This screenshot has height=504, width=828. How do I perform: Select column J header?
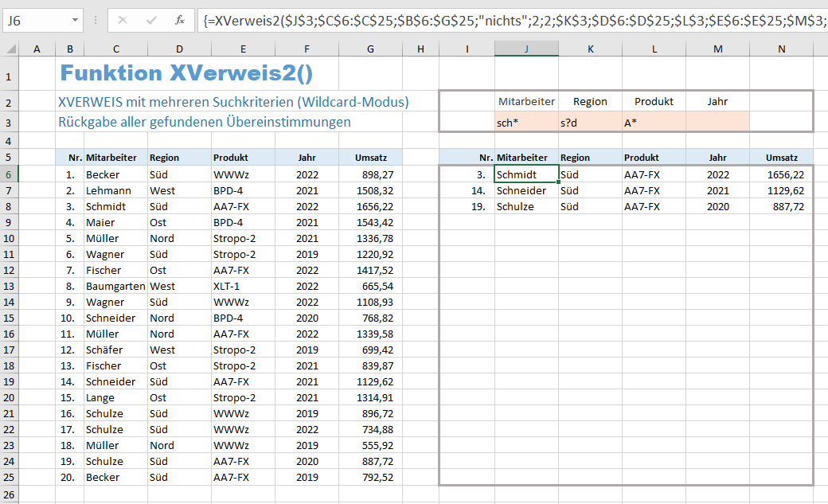(x=526, y=49)
